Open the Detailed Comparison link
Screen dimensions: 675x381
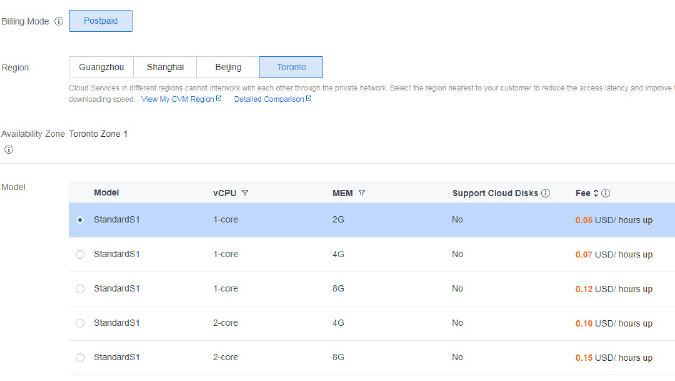pos(269,99)
